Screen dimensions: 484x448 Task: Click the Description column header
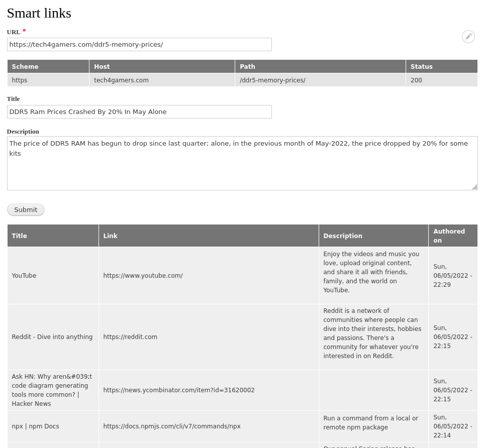point(343,236)
